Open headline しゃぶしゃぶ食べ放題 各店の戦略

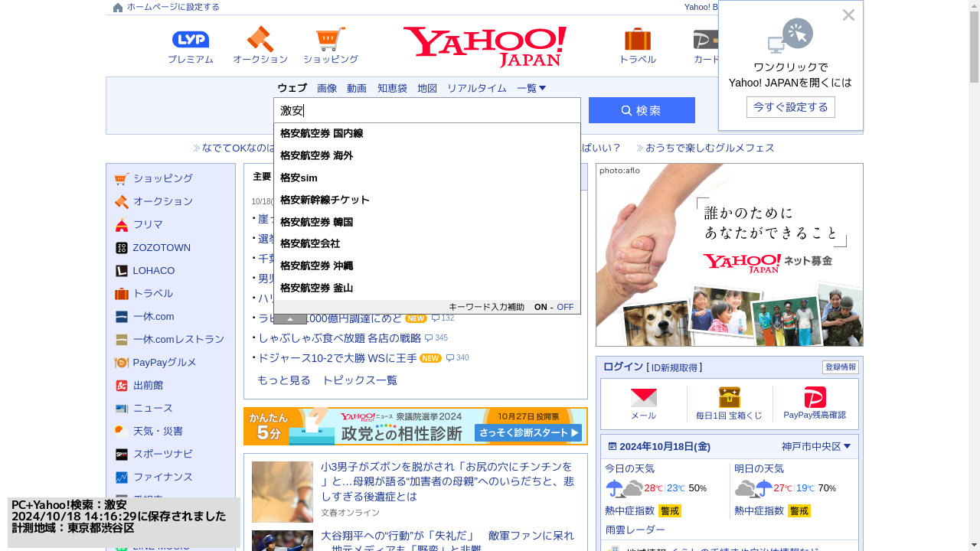[340, 337]
